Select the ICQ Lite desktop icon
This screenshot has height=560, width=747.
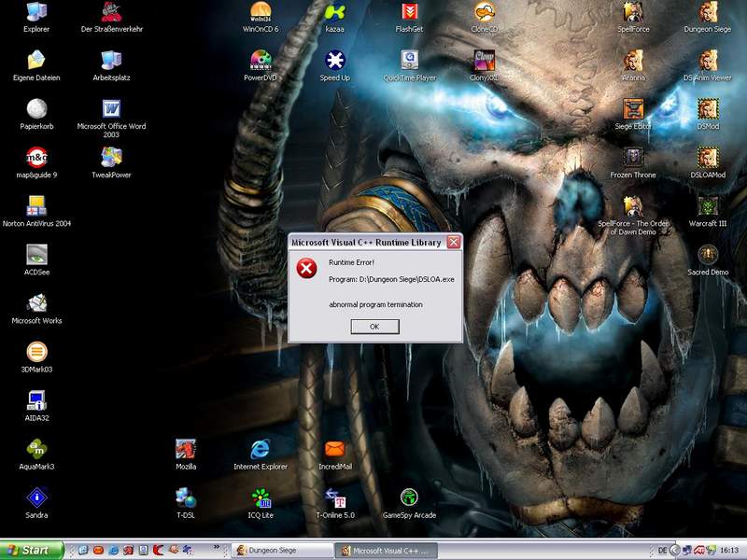[261, 497]
